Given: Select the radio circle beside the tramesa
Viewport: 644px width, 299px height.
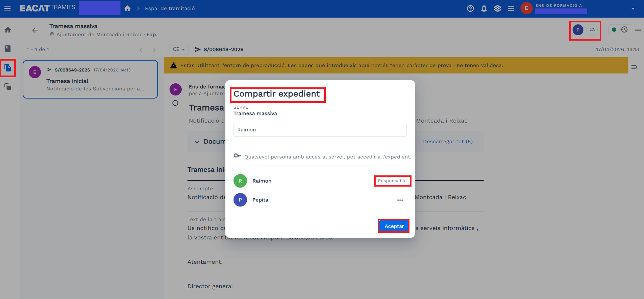Looking at the screenshot, I should tap(175, 103).
